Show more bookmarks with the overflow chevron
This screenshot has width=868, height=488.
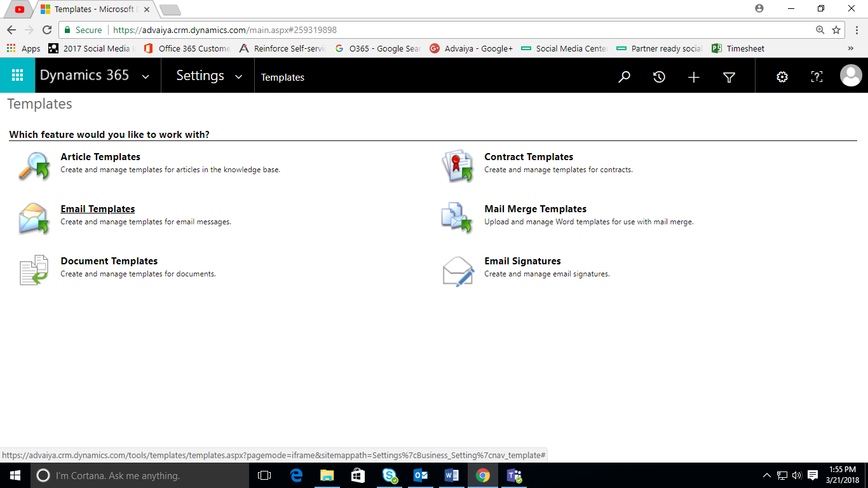click(851, 48)
